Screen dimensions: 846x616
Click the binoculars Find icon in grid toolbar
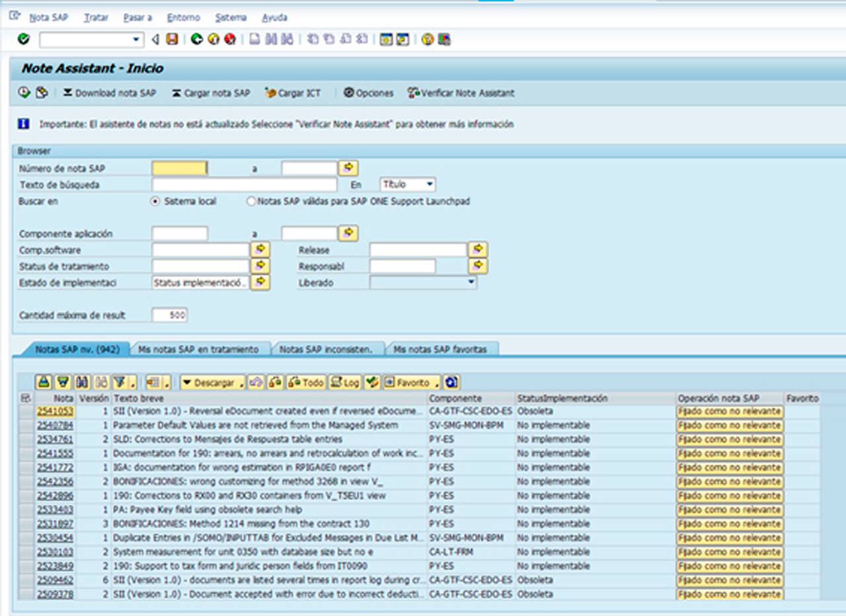coord(82,382)
